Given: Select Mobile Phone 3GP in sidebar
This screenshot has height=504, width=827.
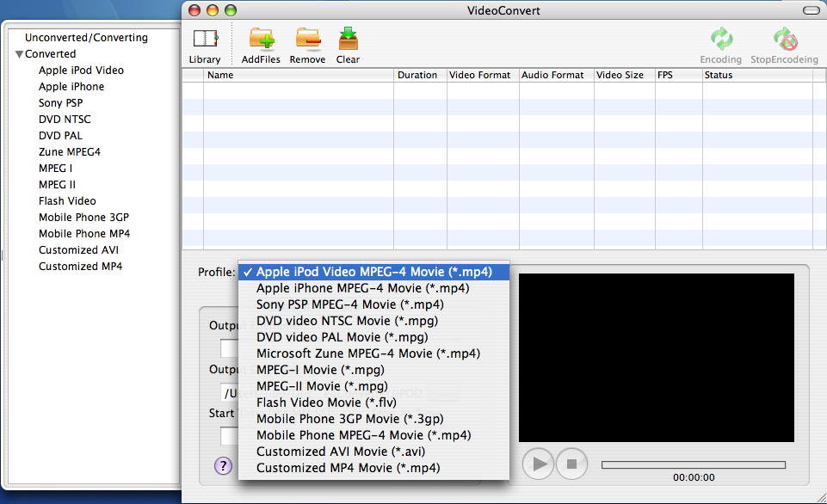Looking at the screenshot, I should pos(83,218).
